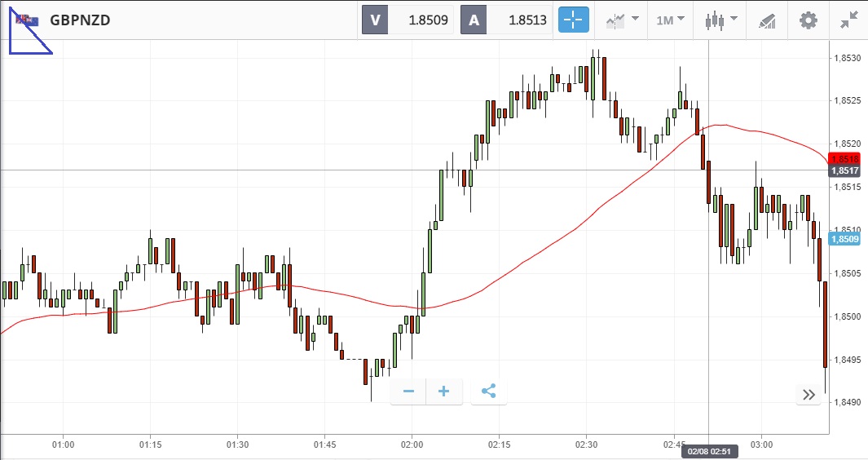Share the chart via share icon
The height and width of the screenshot is (460, 868).
click(488, 391)
